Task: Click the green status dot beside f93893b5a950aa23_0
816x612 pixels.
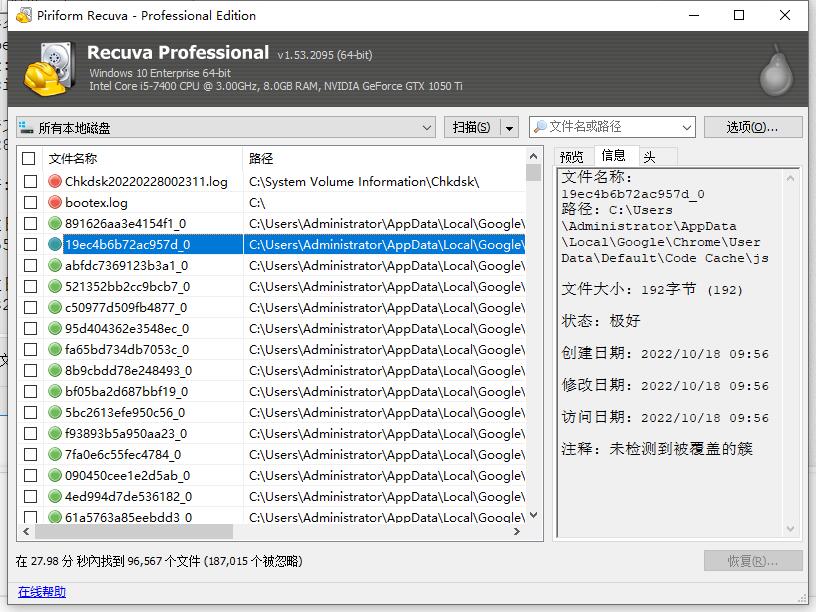Action: pyautogui.click(x=55, y=433)
